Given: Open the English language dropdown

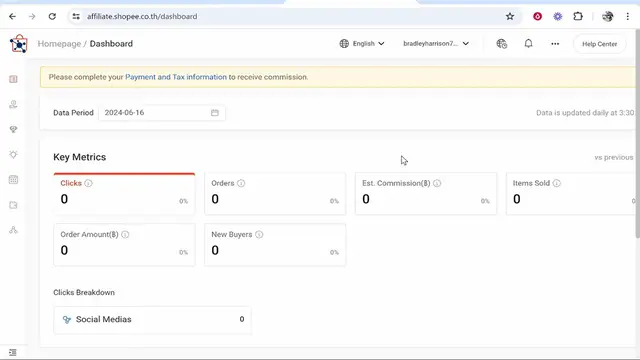Looking at the screenshot, I should [x=362, y=44].
